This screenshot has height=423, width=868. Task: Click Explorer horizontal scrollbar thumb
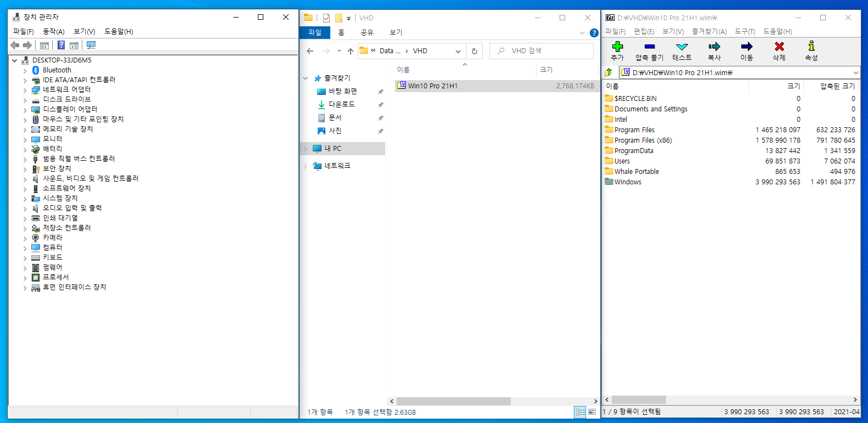pyautogui.click(x=453, y=401)
